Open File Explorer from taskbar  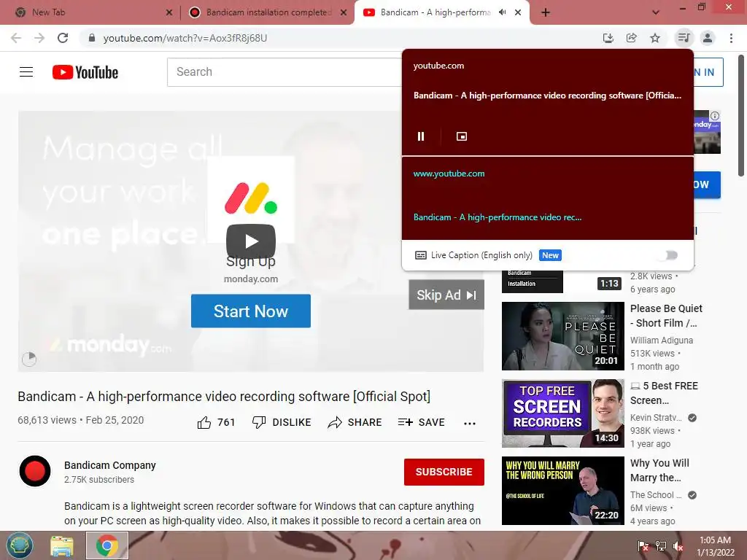(62, 545)
